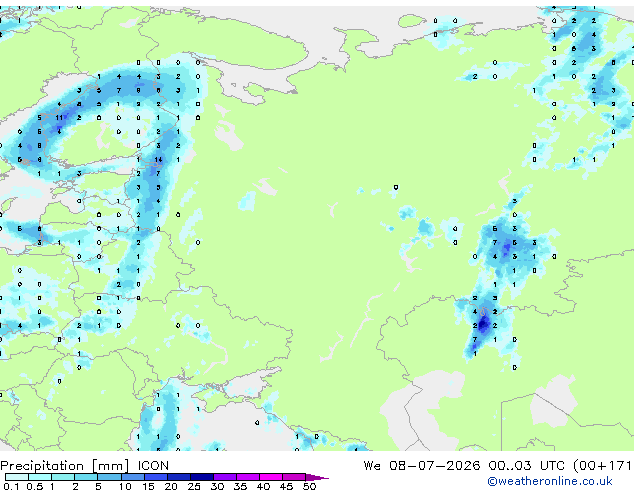
Task: Click the 1–2 mm legend color segment
Action: pos(63,477)
